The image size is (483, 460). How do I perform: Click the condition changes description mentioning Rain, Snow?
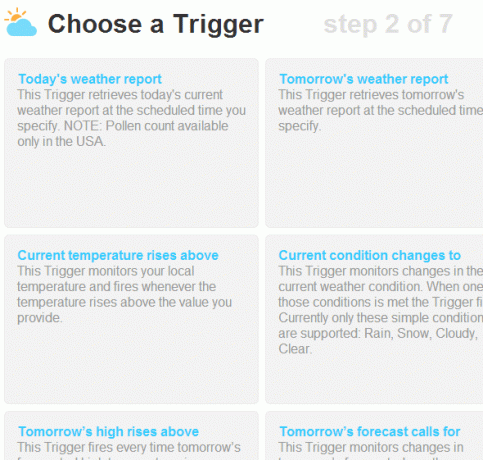coord(381,310)
